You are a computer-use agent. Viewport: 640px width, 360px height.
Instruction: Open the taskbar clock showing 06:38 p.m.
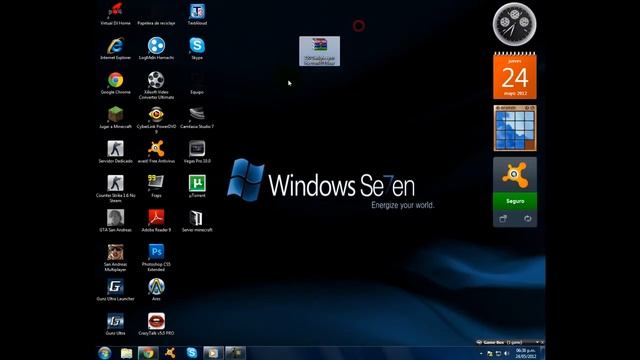[525, 353]
